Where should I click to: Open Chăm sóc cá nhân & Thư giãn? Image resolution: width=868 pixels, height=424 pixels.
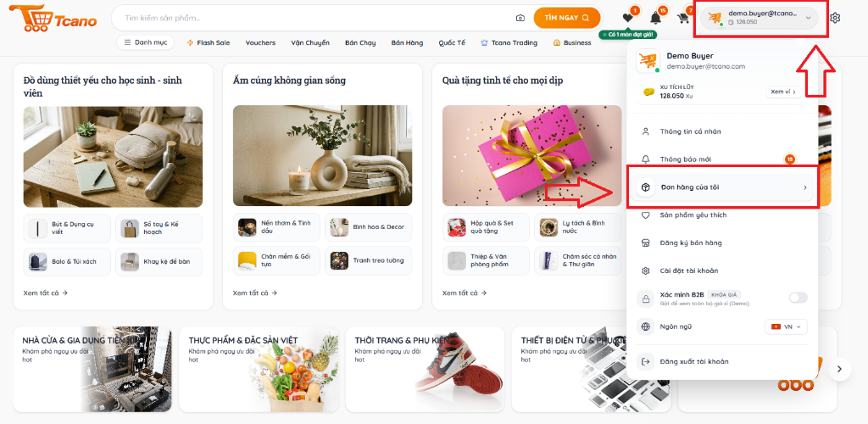578,260
